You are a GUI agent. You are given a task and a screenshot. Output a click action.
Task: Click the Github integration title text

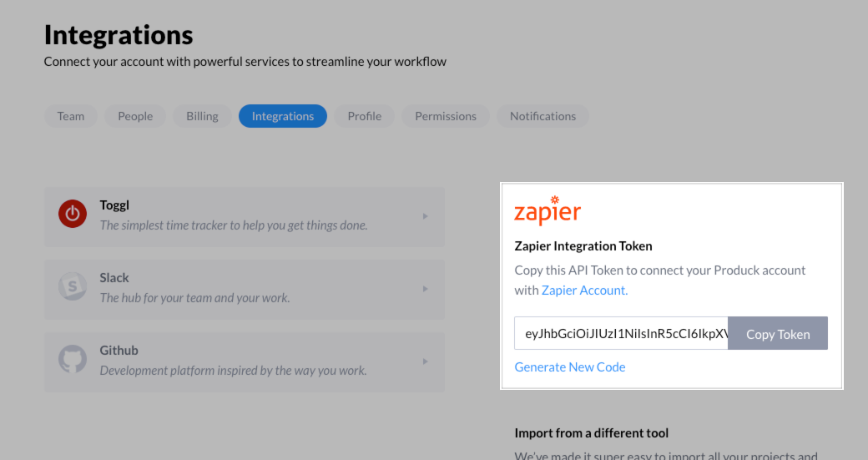click(119, 351)
